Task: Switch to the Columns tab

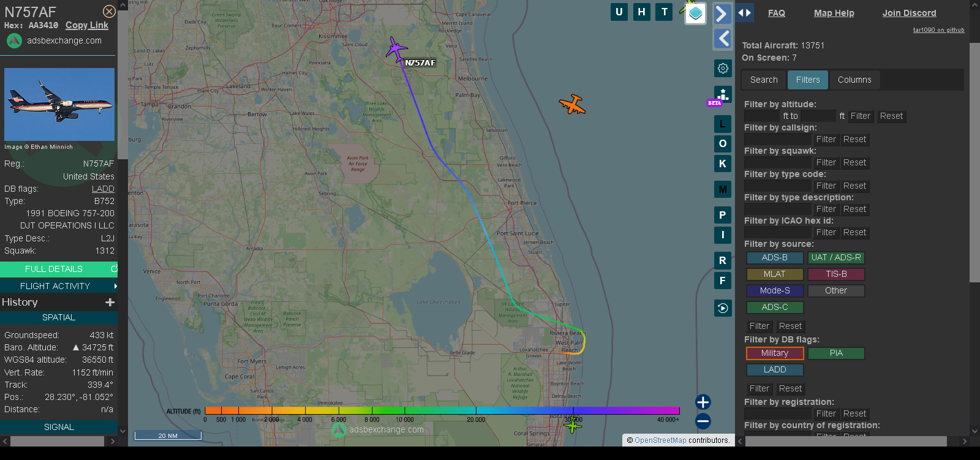Action: point(854,80)
